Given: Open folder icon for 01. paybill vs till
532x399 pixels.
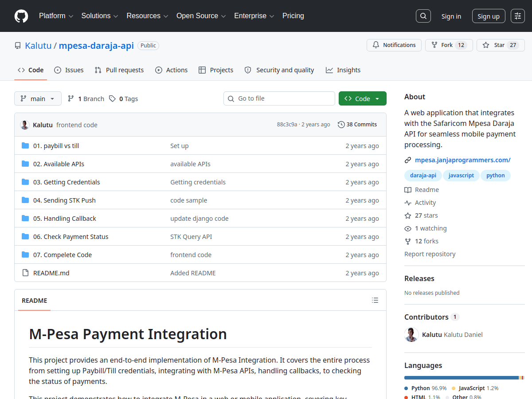Looking at the screenshot, I should pyautogui.click(x=25, y=146).
